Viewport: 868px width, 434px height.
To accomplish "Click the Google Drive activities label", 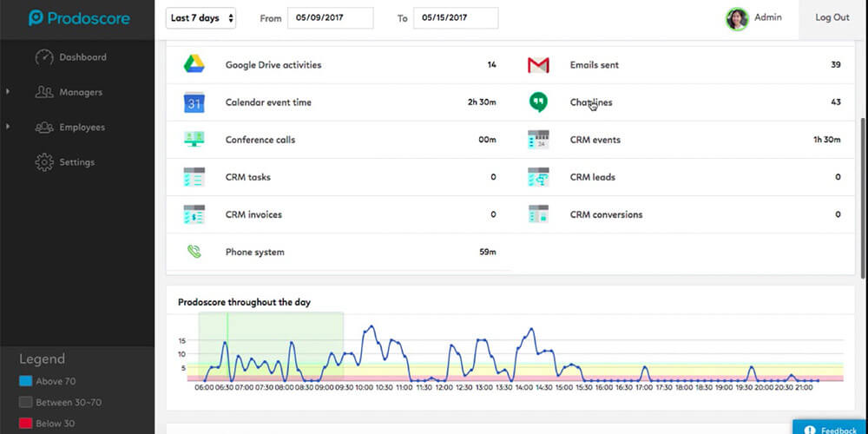I will click(x=273, y=65).
